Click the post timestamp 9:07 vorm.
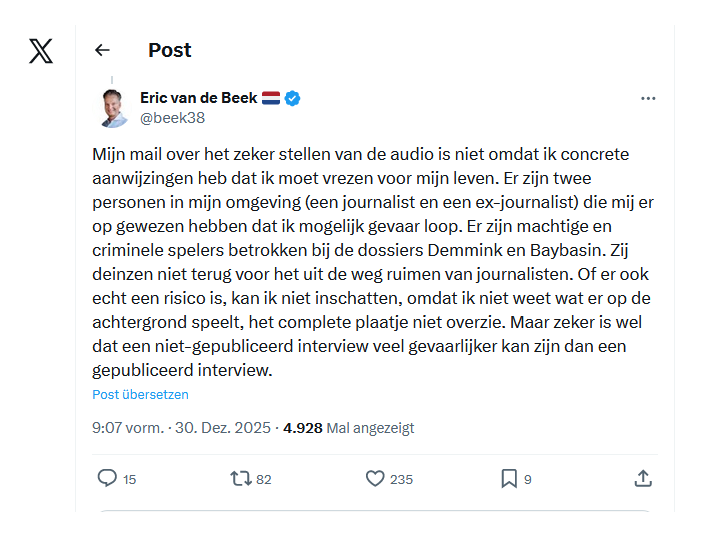 click(x=127, y=428)
